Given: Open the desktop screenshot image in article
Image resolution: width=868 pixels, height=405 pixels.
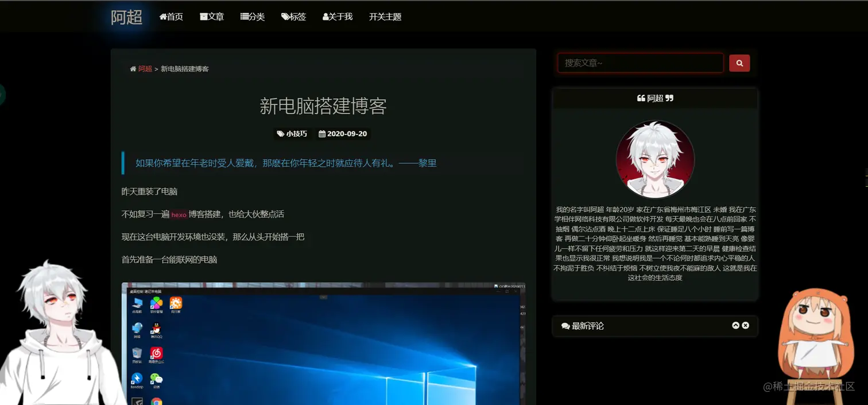Looking at the screenshot, I should pos(323,344).
